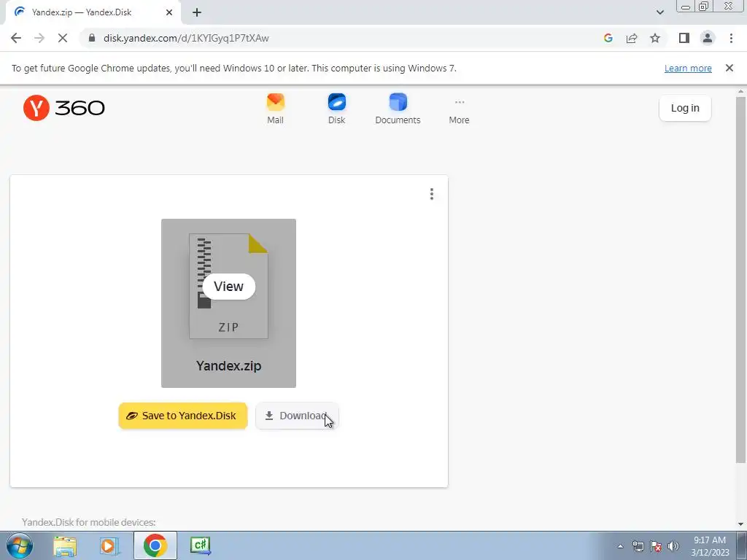The width and height of the screenshot is (747, 560).
Task: Open the tab search dropdown arrow
Action: (x=659, y=12)
